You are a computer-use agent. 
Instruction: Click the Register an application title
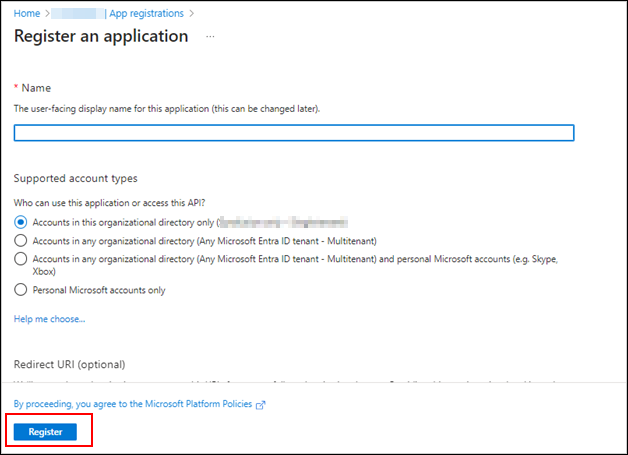(101, 36)
